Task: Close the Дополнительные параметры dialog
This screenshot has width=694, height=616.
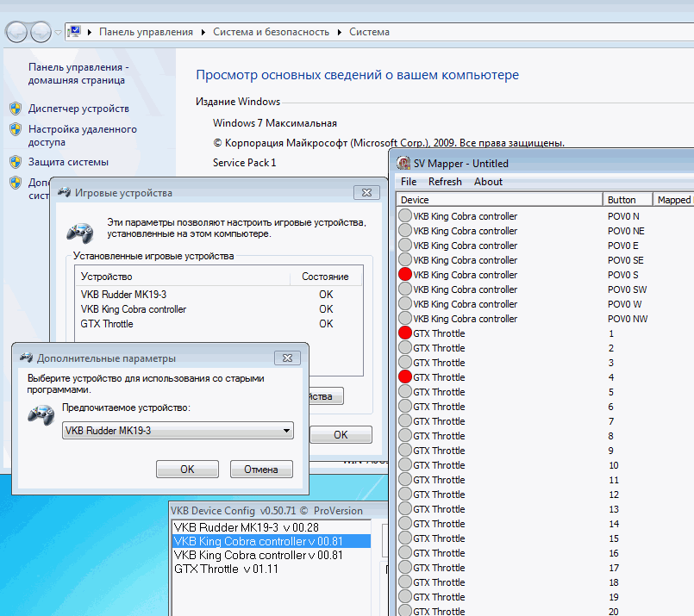Action: coord(287,358)
